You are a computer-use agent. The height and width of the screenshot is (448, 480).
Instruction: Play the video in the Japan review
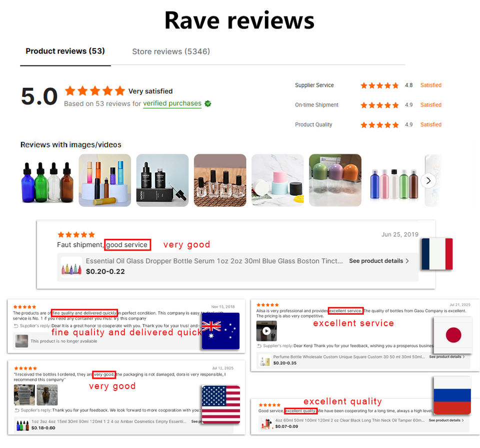tap(266, 331)
